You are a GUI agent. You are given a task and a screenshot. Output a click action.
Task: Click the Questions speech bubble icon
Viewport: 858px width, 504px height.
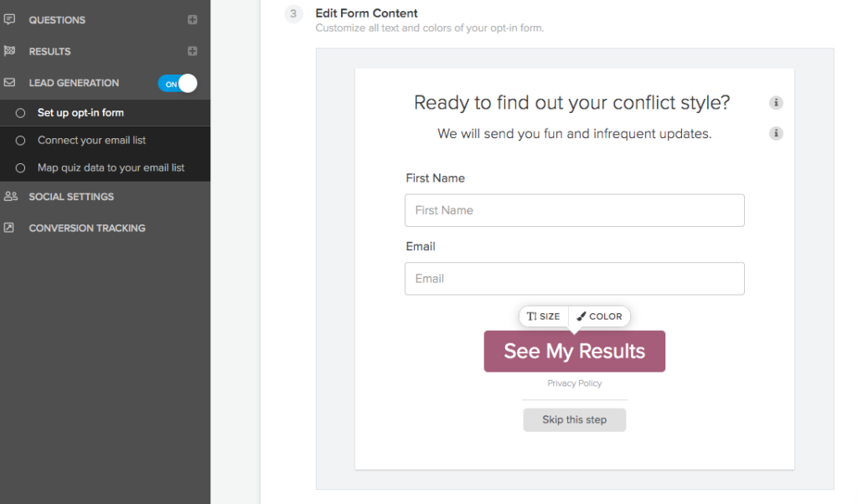pyautogui.click(x=9, y=20)
